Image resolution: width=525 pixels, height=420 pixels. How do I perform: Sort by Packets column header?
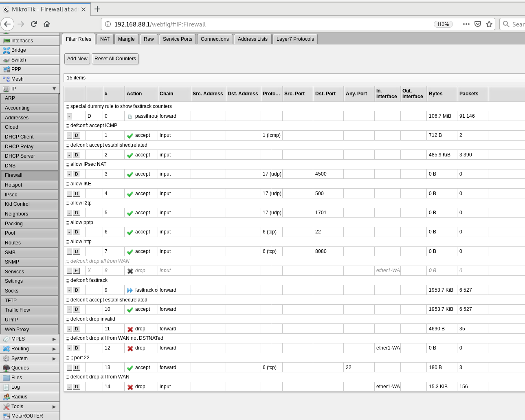click(x=472, y=94)
